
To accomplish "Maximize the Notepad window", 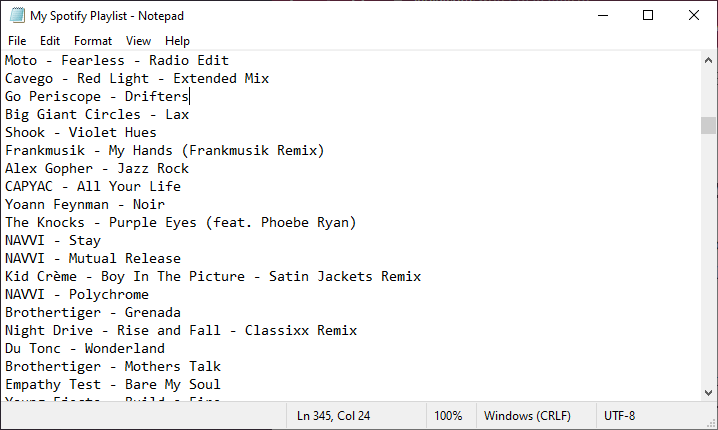I will pyautogui.click(x=648, y=16).
